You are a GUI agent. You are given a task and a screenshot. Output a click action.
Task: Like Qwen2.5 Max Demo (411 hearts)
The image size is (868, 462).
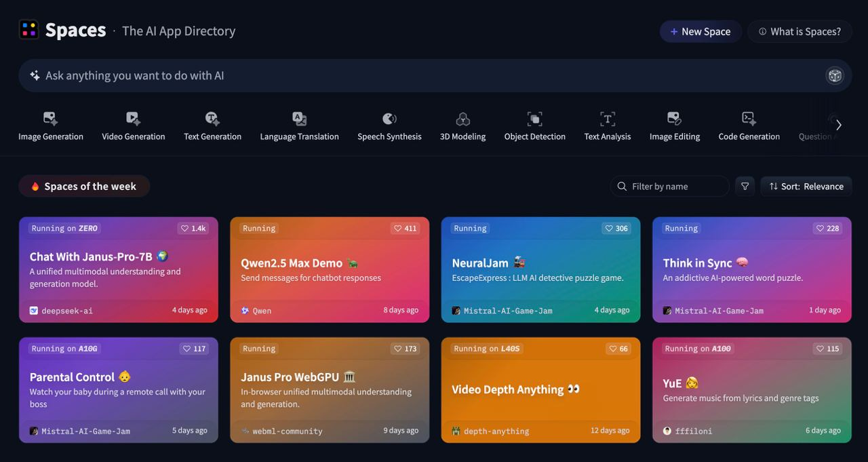pyautogui.click(x=405, y=228)
